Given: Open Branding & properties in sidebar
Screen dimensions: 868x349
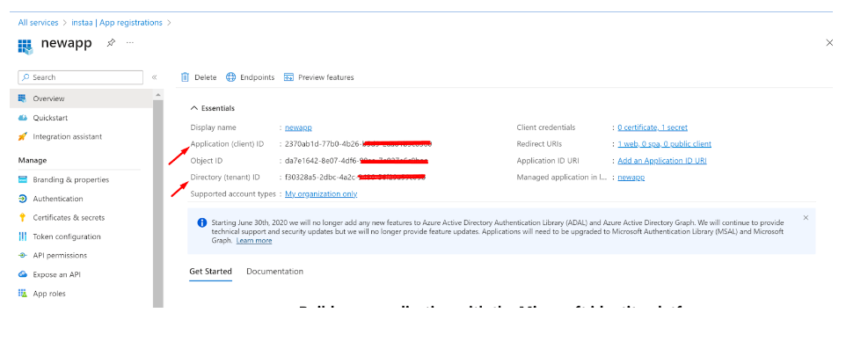Looking at the screenshot, I should 71,179.
